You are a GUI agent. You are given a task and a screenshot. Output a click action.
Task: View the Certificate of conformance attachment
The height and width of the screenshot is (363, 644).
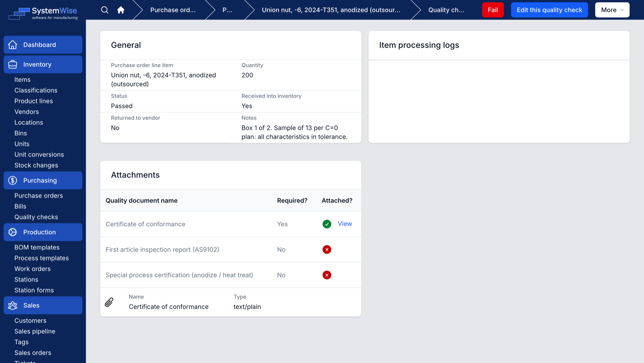[345, 224]
